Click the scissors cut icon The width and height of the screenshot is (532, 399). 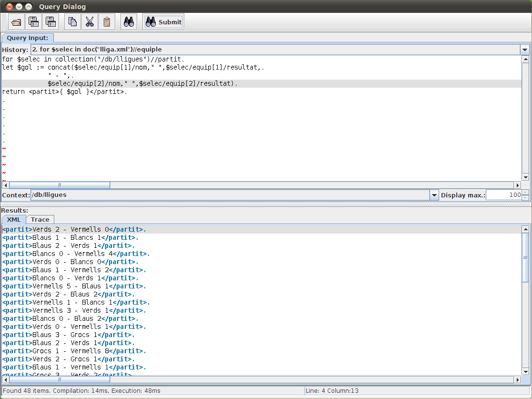tap(90, 22)
